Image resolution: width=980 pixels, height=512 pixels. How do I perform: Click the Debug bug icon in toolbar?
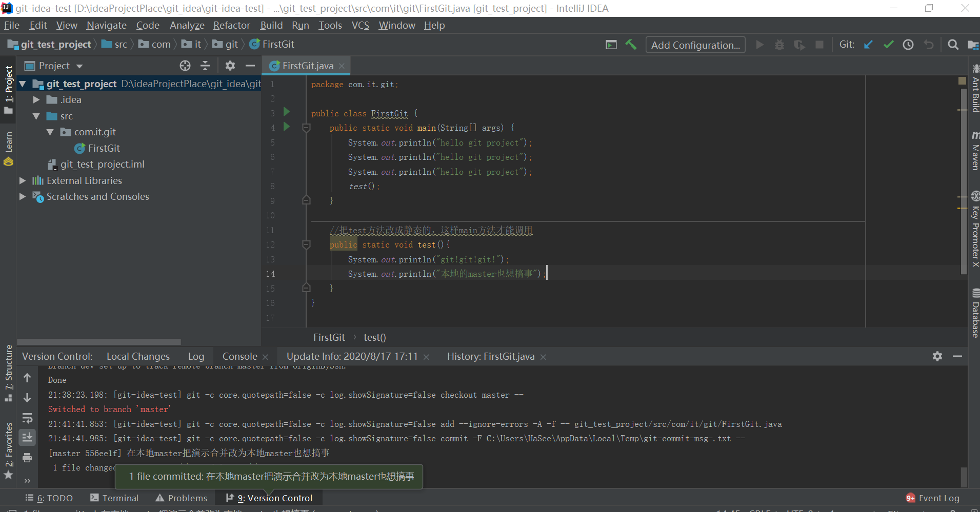779,45
